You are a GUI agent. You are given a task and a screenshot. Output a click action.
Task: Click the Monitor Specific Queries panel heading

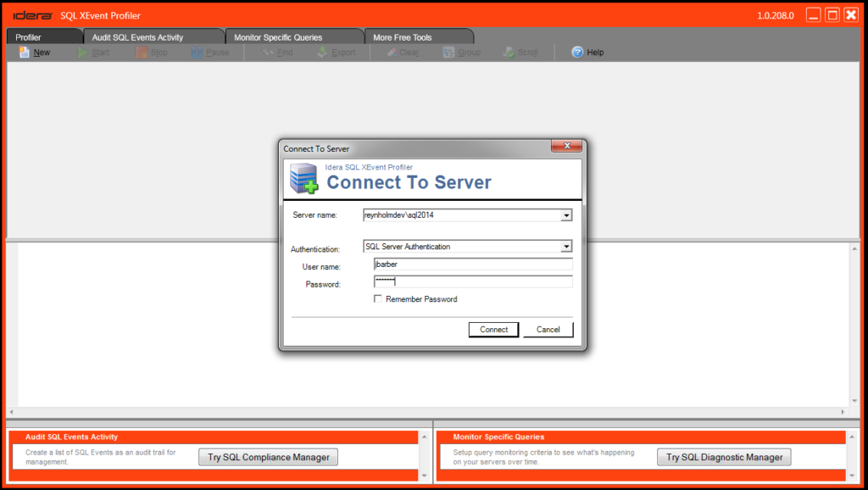pyautogui.click(x=498, y=437)
